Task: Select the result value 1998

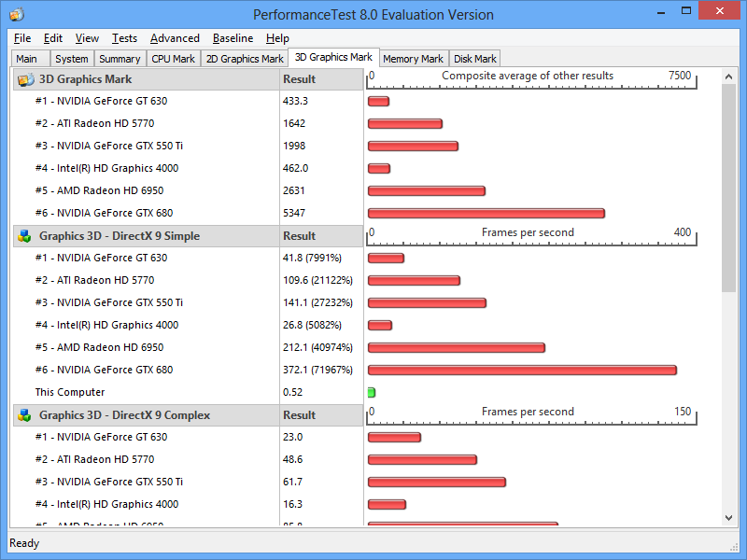Action: coord(294,146)
